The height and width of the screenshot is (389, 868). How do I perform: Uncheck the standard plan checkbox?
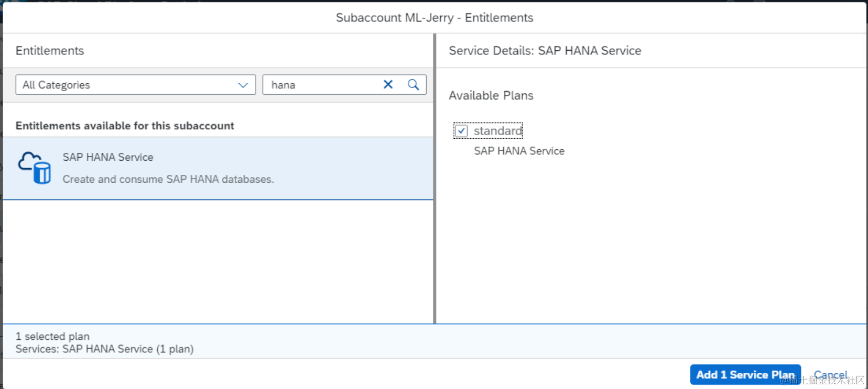click(461, 131)
